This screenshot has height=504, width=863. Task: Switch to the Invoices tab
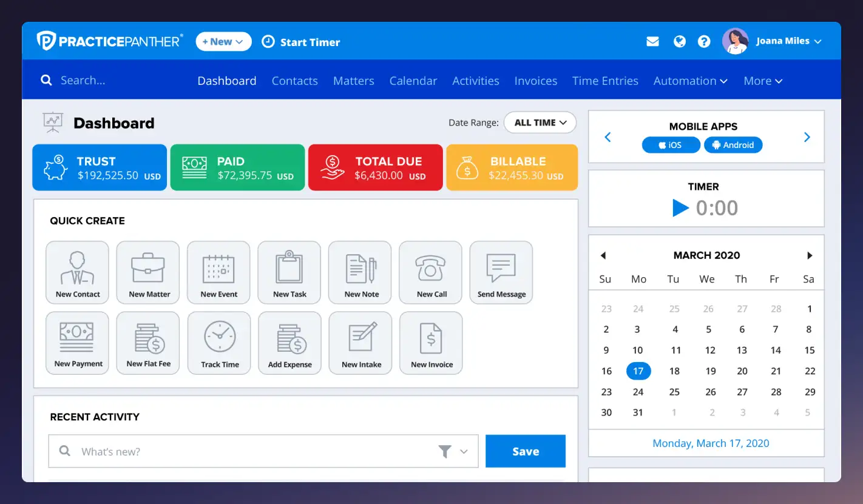535,80
